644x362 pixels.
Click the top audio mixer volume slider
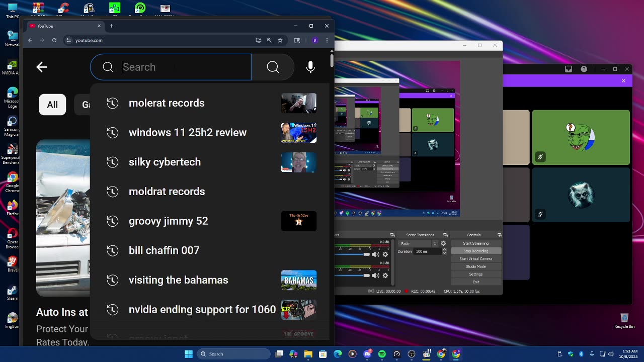(352, 254)
